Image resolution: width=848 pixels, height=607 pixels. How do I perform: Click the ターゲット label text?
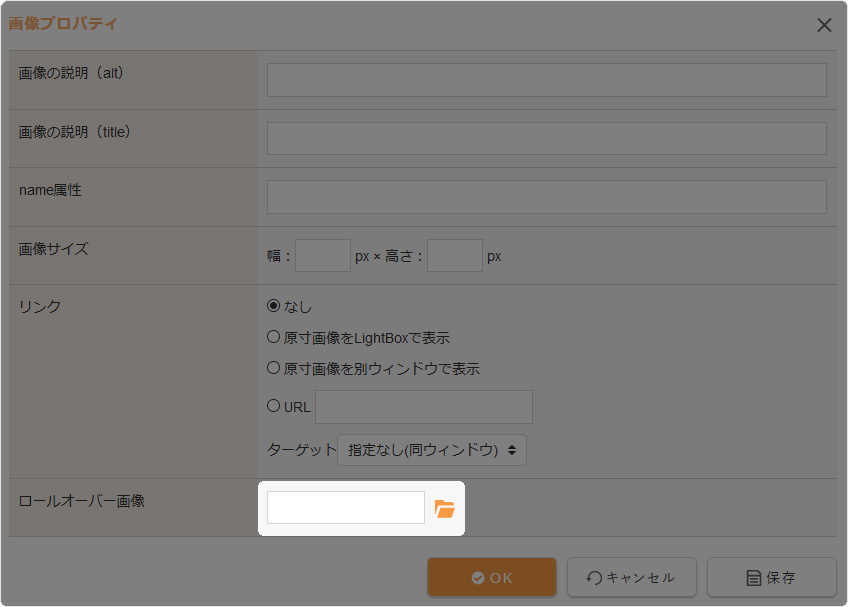click(301, 450)
